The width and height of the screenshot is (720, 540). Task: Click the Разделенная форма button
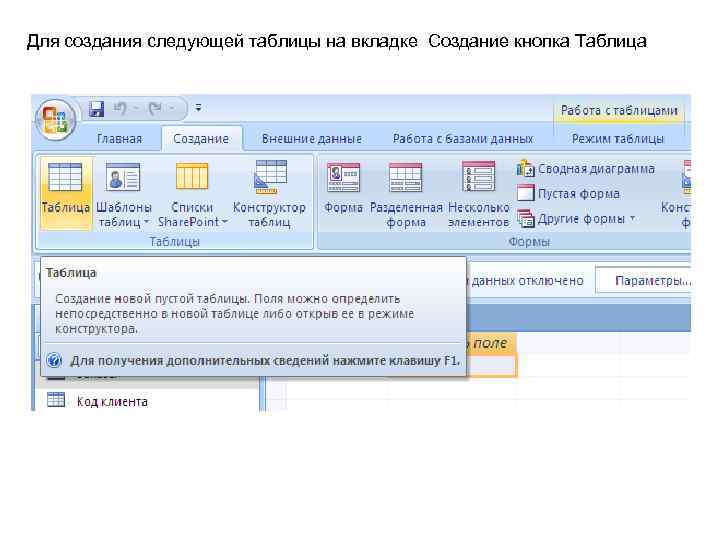click(406, 195)
